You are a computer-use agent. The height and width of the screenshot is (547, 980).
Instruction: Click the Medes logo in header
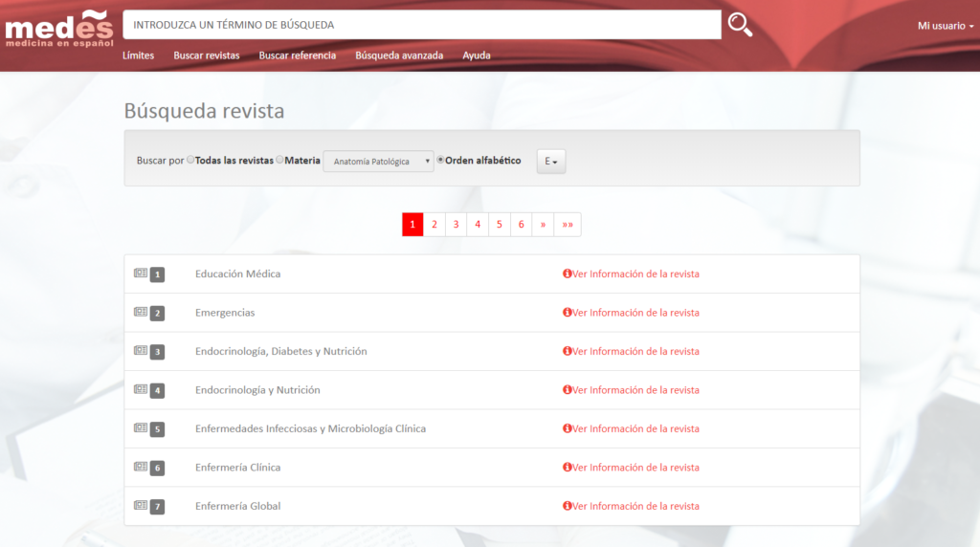click(x=58, y=28)
